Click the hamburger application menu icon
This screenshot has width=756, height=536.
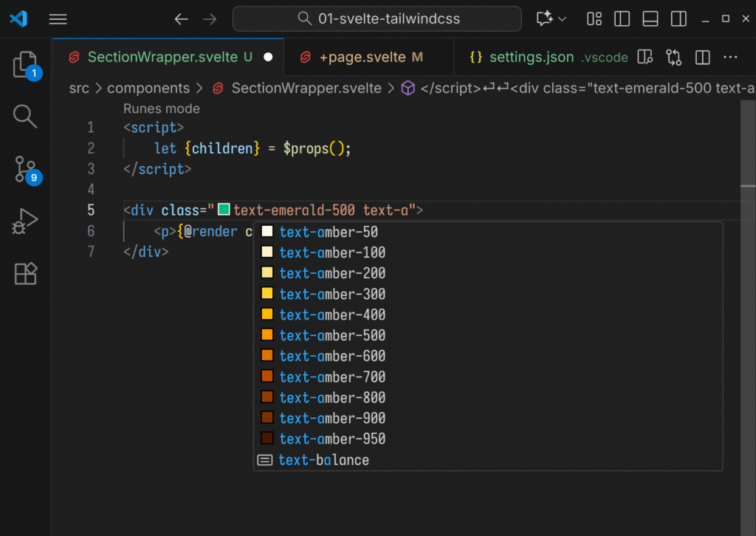[x=58, y=19]
